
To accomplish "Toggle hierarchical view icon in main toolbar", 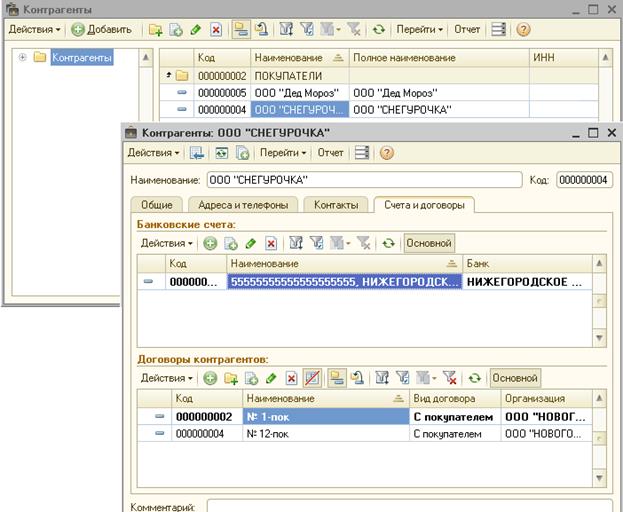I will [241, 30].
